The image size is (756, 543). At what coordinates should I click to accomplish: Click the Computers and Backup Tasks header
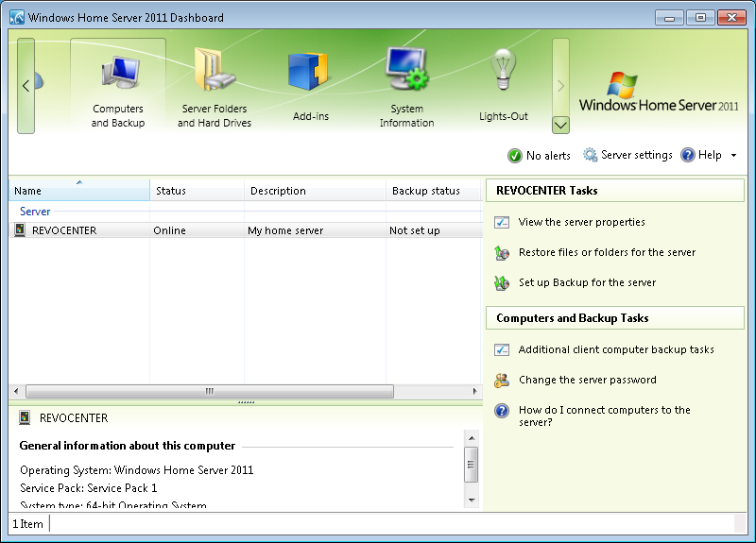click(x=615, y=318)
